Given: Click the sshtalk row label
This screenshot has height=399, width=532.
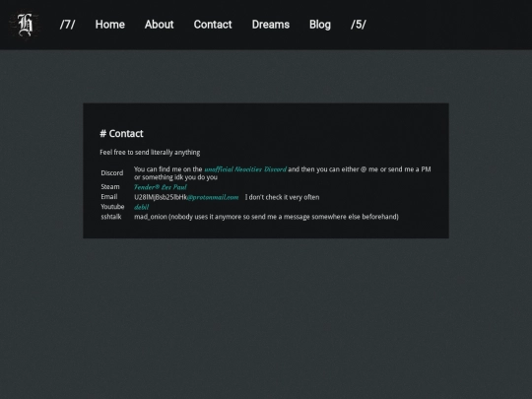Looking at the screenshot, I should [111, 217].
